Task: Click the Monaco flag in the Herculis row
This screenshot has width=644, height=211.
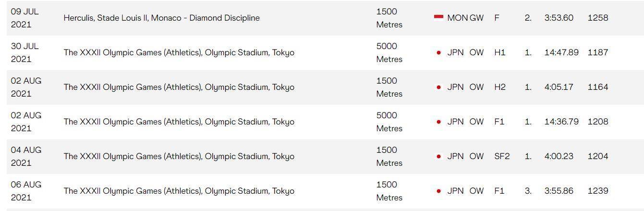Action: point(438,18)
